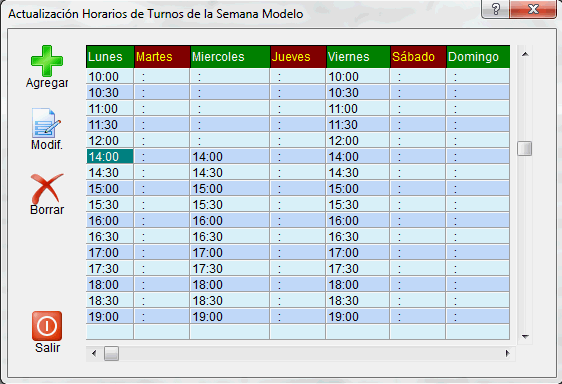Click the vertical scrollbar thumb
Image resolution: width=562 pixels, height=384 pixels.
[x=525, y=148]
